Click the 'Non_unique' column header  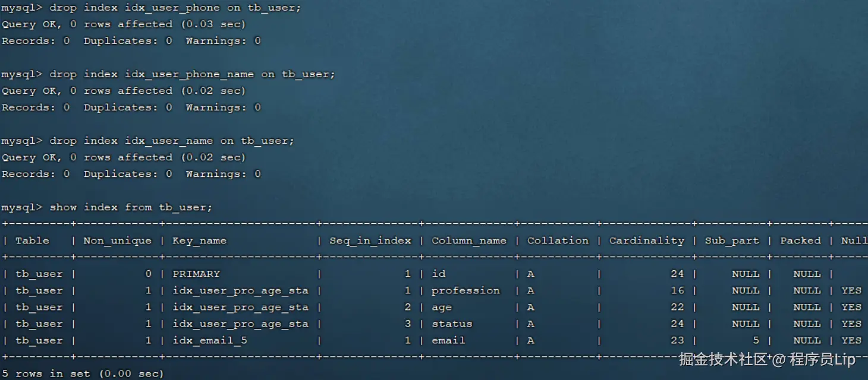tap(118, 240)
